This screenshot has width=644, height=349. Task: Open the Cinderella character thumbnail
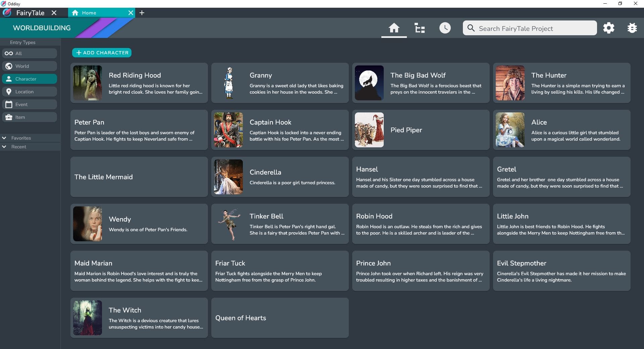coord(228,177)
